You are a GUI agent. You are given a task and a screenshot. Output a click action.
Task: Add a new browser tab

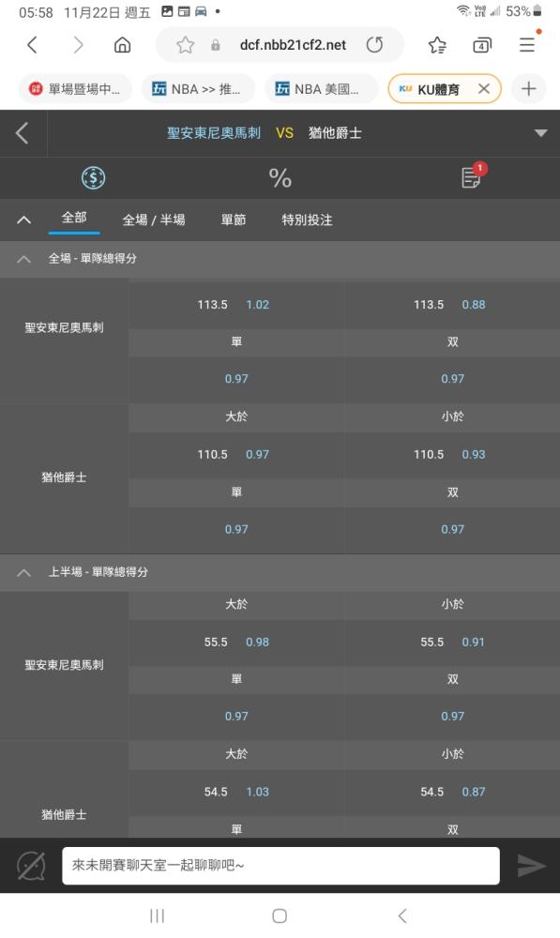pyautogui.click(x=528, y=89)
